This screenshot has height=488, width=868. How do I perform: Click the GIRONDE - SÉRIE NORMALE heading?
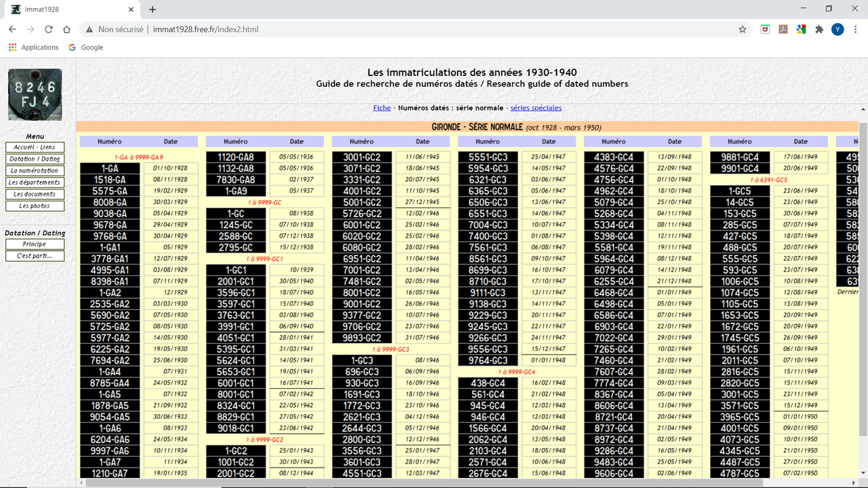pyautogui.click(x=477, y=127)
